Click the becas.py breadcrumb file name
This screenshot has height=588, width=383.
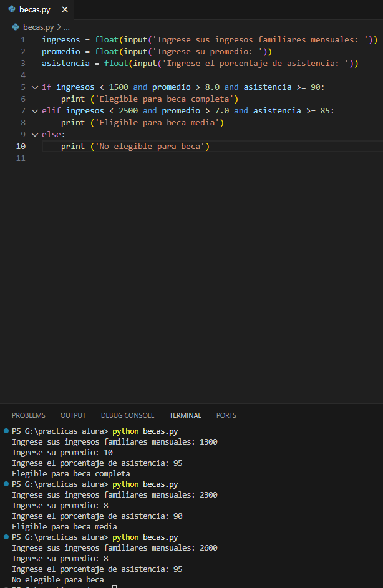pyautogui.click(x=39, y=27)
